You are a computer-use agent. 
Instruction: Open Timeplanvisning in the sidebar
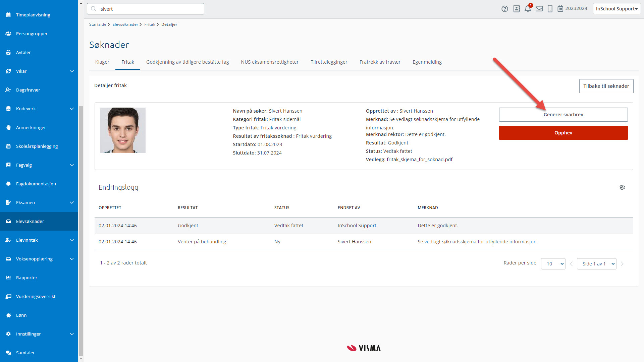coord(33,15)
